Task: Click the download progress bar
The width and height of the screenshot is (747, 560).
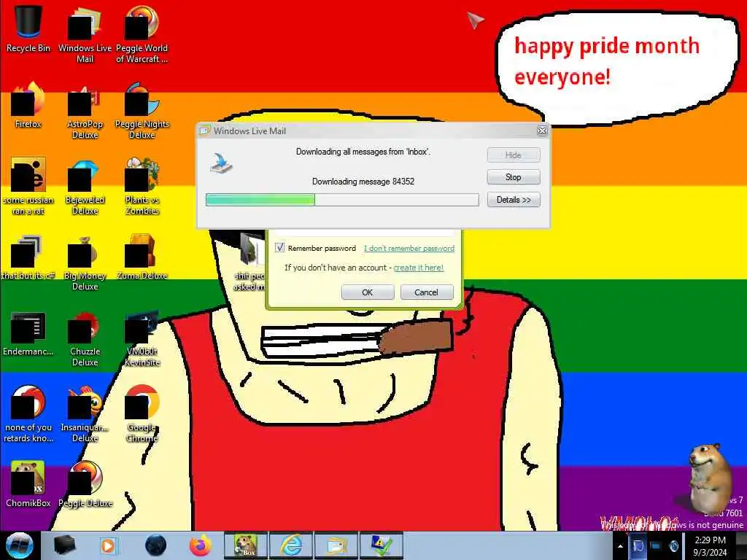Action: pos(342,200)
